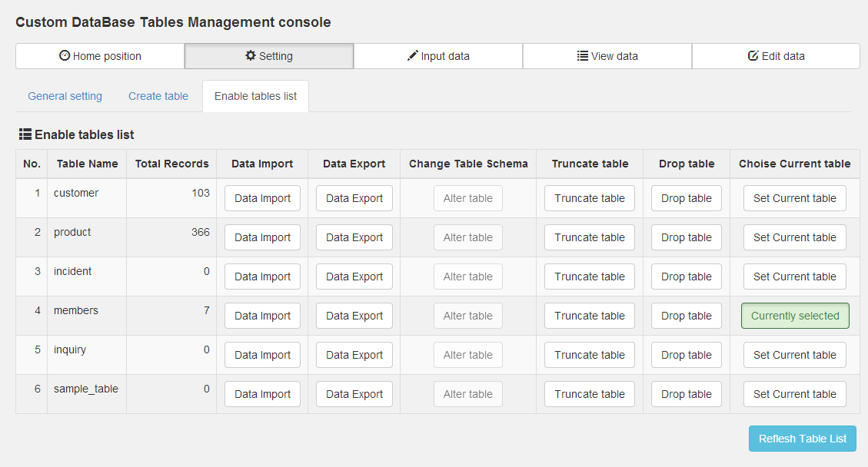Click the list icon on View data
This screenshot has height=467, width=868.
coord(583,56)
